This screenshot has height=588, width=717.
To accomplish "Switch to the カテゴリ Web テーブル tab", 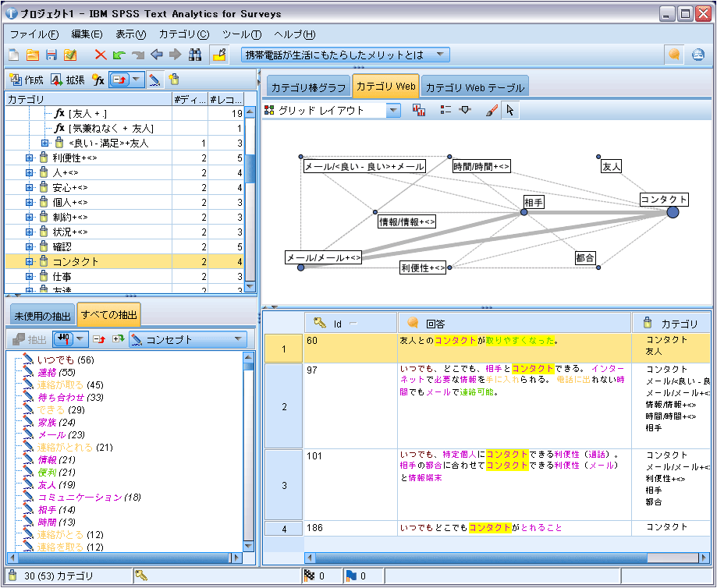I will click(x=474, y=87).
